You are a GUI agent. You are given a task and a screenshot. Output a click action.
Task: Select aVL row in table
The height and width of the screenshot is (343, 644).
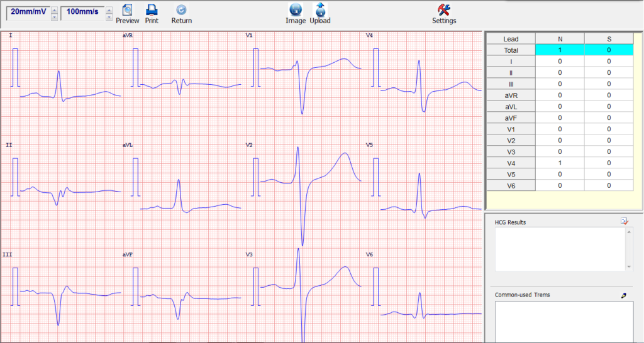[x=560, y=107]
